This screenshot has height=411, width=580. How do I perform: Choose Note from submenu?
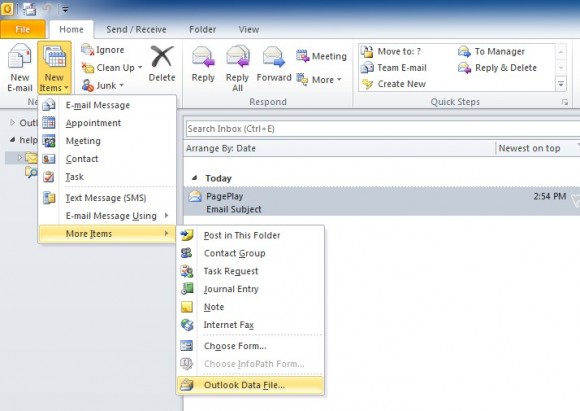pos(250,307)
